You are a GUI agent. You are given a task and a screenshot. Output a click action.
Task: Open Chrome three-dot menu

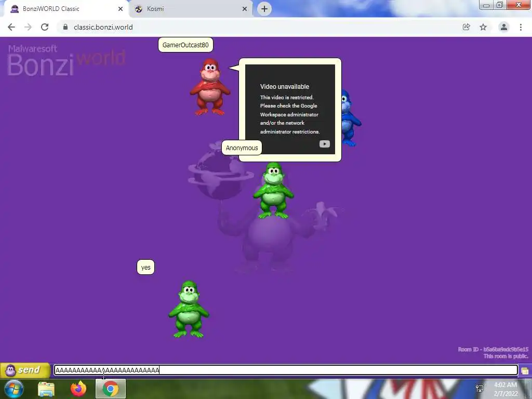[521, 27]
